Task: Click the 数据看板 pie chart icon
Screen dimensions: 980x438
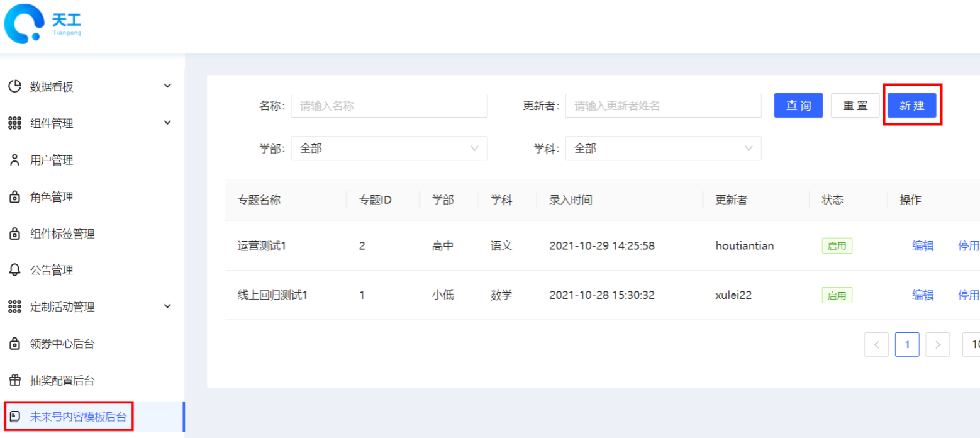Action: (x=14, y=86)
